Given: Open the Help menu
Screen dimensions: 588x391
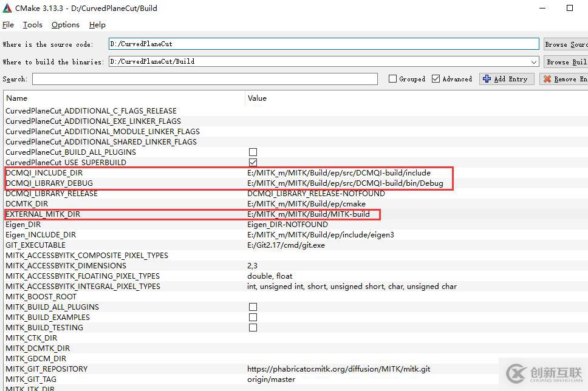Looking at the screenshot, I should click(x=97, y=25).
